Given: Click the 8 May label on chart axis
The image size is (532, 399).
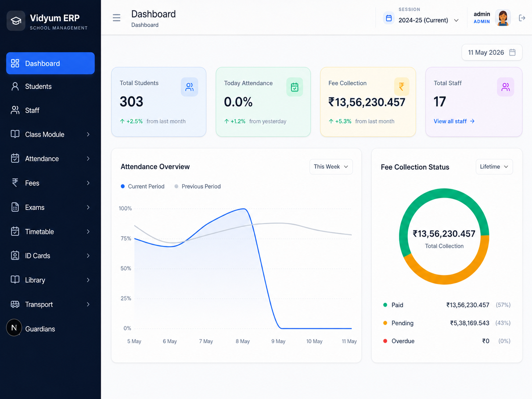Looking at the screenshot, I should click(242, 341).
